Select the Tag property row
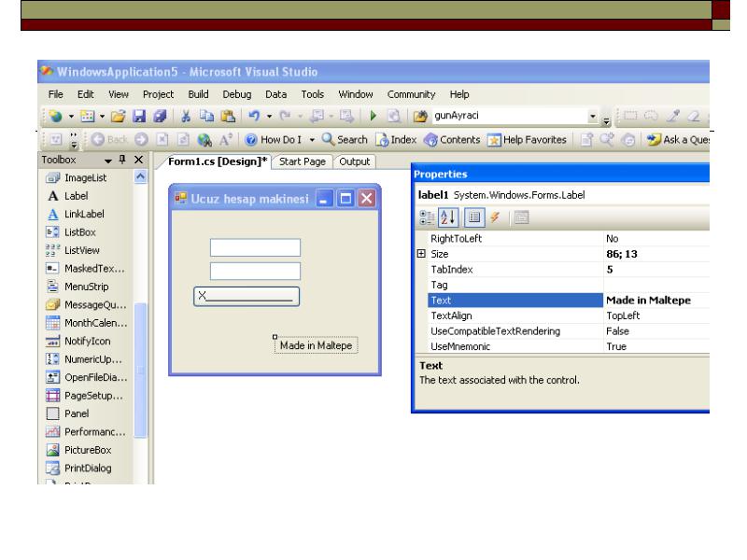The image size is (747, 560). pos(563,285)
